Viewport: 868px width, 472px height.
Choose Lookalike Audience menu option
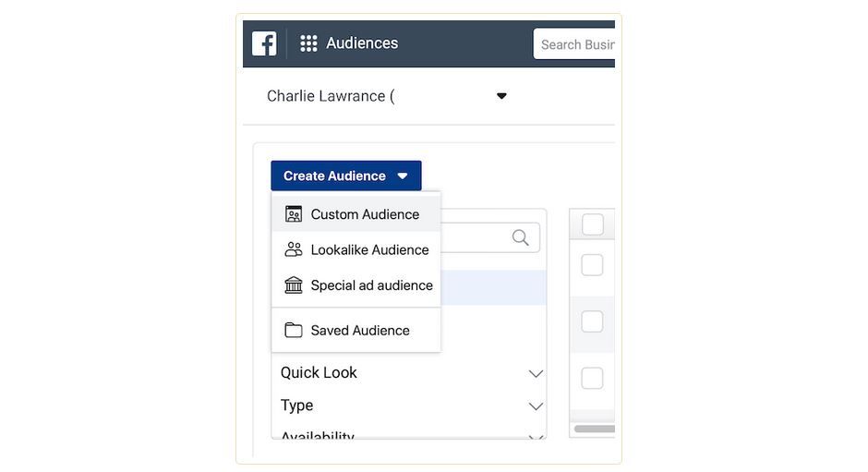(x=369, y=249)
